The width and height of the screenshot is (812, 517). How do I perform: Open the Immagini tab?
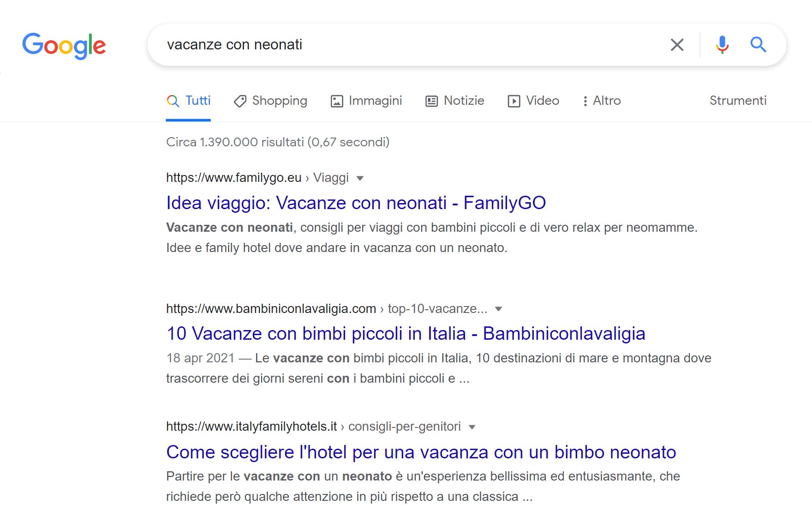366,101
